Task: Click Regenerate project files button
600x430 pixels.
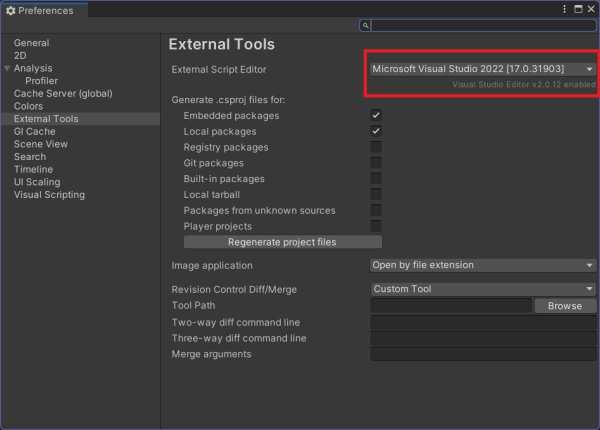Action: point(282,242)
